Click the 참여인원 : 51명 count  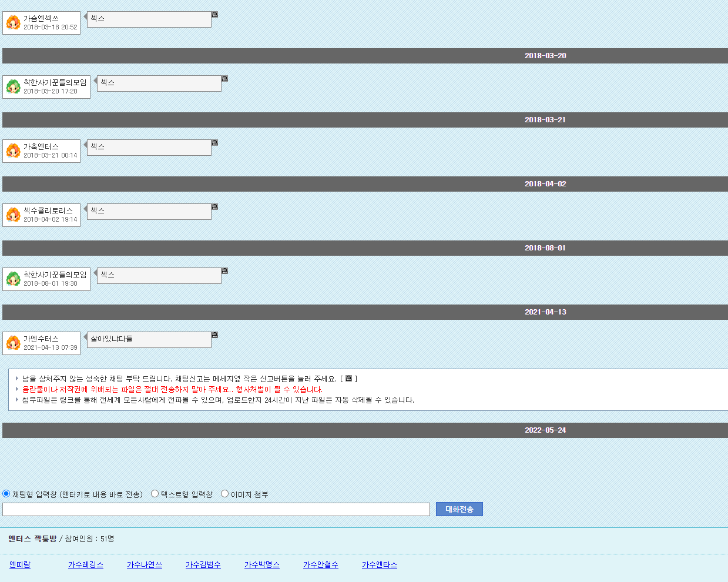coord(89,538)
